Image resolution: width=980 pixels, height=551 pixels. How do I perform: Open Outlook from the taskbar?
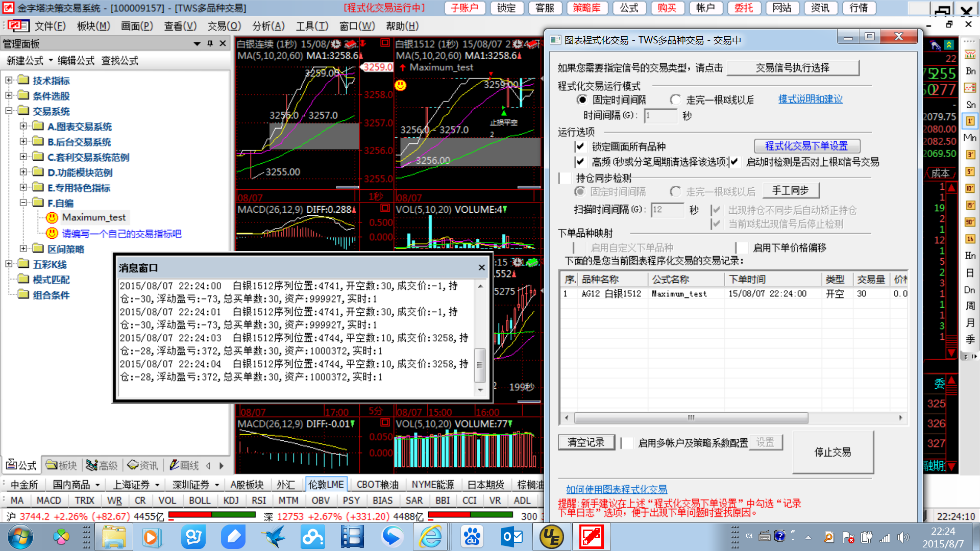(512, 537)
